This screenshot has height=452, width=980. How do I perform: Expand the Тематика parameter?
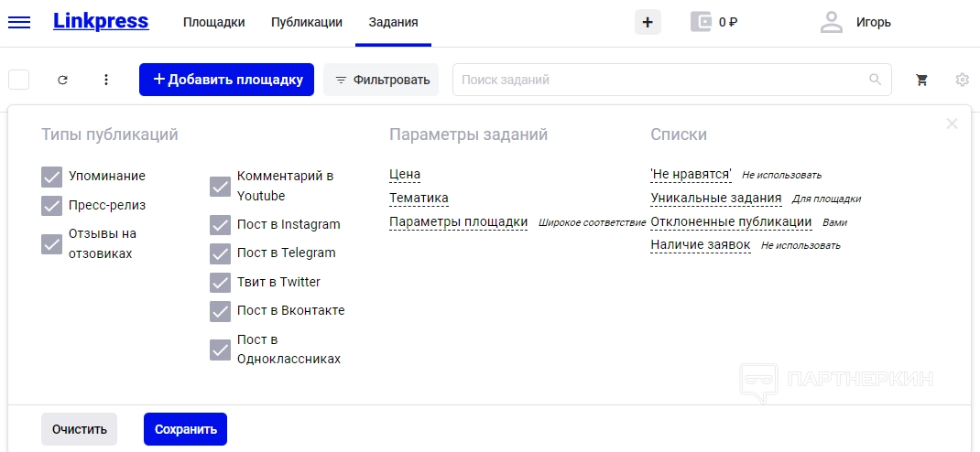tap(419, 198)
